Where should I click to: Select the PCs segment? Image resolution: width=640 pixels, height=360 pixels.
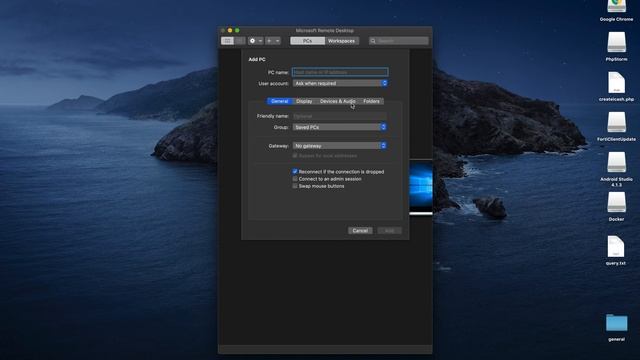point(307,41)
